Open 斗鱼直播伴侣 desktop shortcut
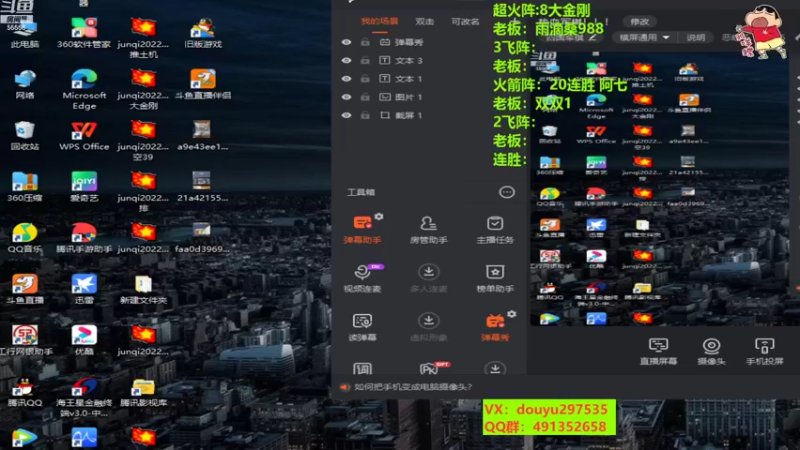Image resolution: width=800 pixels, height=450 pixels. point(203,84)
